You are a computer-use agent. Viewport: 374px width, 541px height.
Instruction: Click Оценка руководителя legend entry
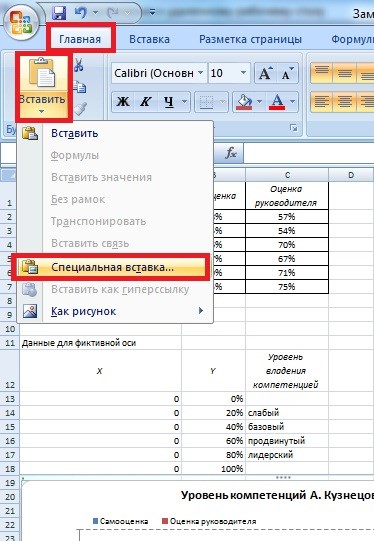click(x=209, y=521)
